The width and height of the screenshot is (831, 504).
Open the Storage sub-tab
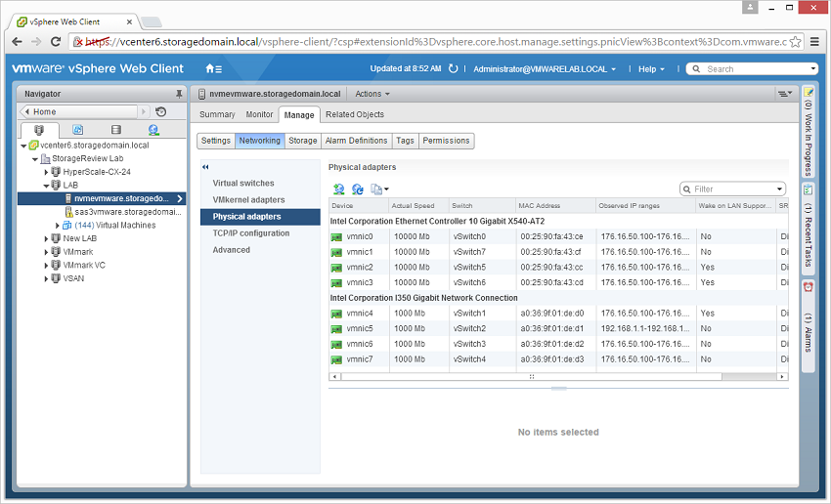pos(303,141)
